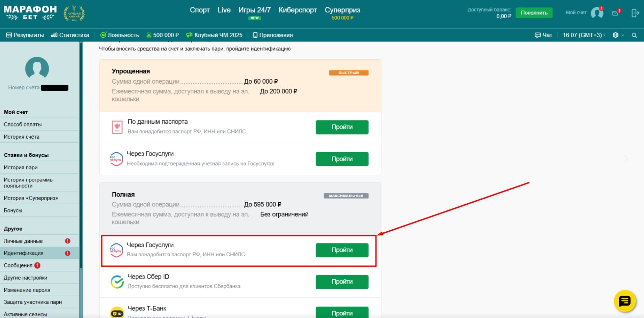
Task: Open Способ оплаты in sidebar
Action: point(39,124)
